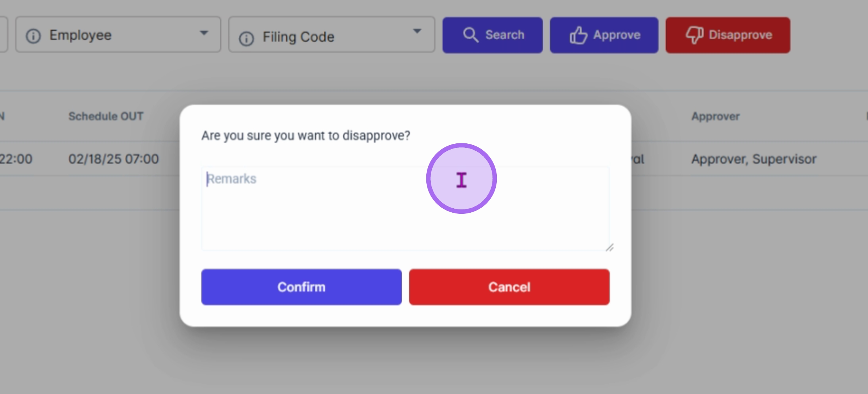Open the Employee filter combo box
Screen dimensions: 868x394
pos(118,35)
